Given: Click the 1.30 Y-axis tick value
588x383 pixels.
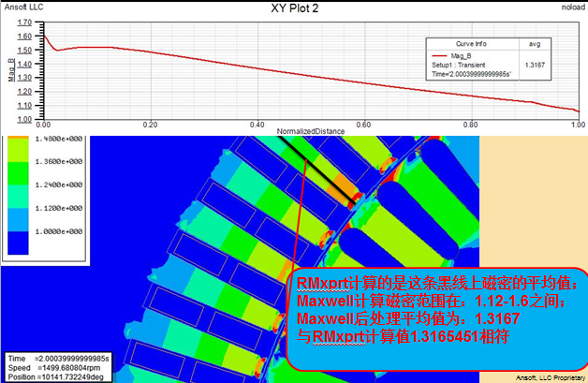Looking at the screenshot, I should pyautogui.click(x=24, y=78).
